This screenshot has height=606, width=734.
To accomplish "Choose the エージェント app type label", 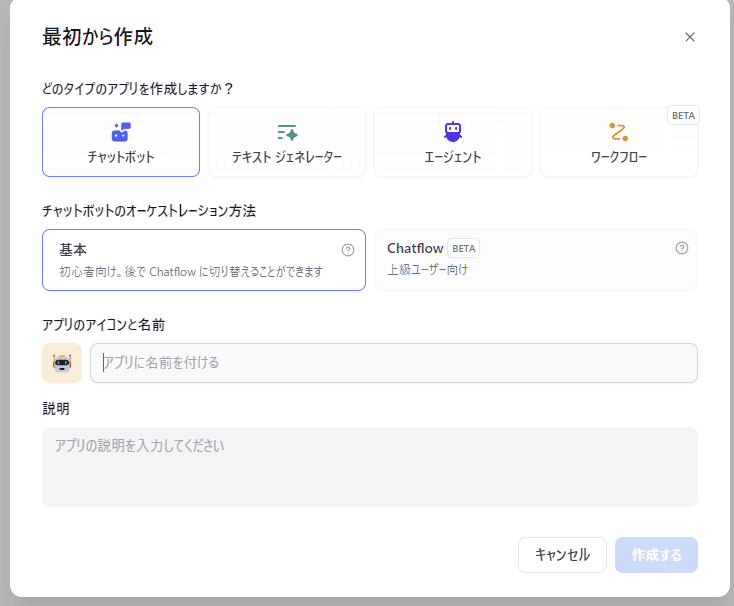I will tap(453, 157).
